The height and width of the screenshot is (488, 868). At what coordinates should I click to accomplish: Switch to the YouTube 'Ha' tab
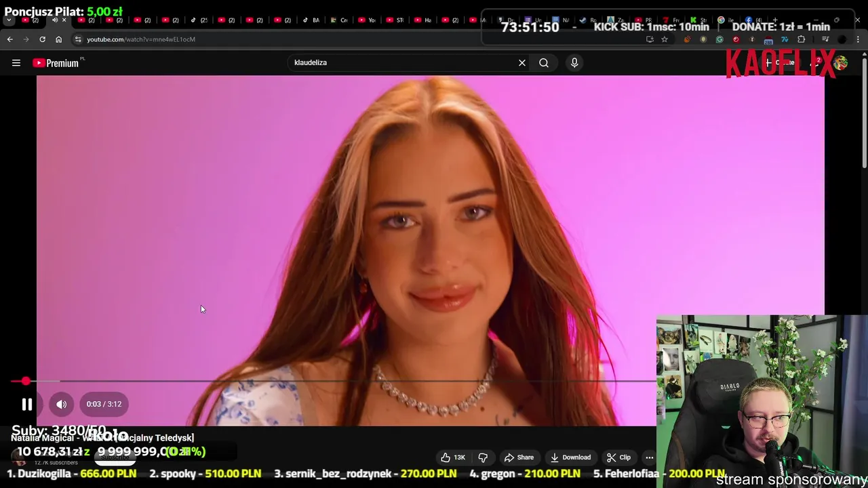pyautogui.click(x=423, y=20)
